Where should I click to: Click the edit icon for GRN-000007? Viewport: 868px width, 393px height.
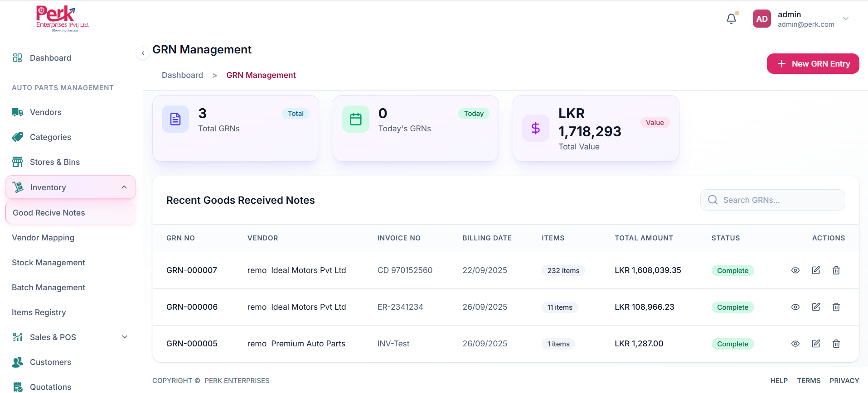click(x=816, y=270)
